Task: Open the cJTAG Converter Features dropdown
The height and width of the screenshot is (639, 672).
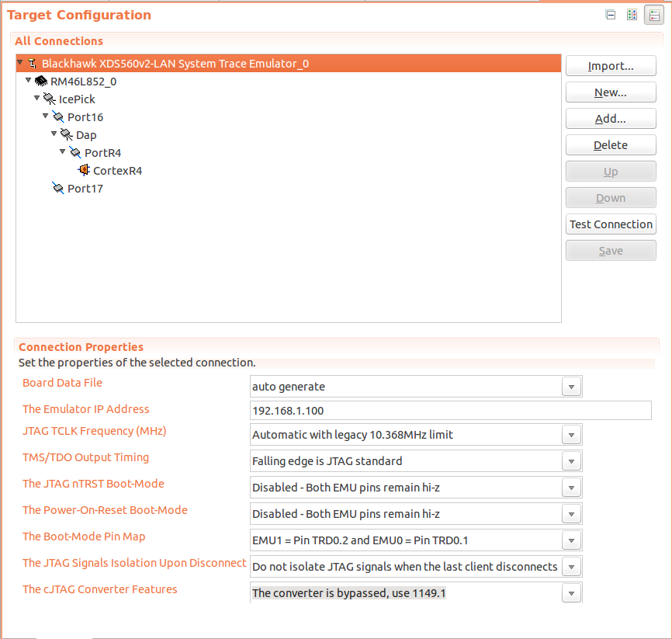Action: (x=571, y=593)
